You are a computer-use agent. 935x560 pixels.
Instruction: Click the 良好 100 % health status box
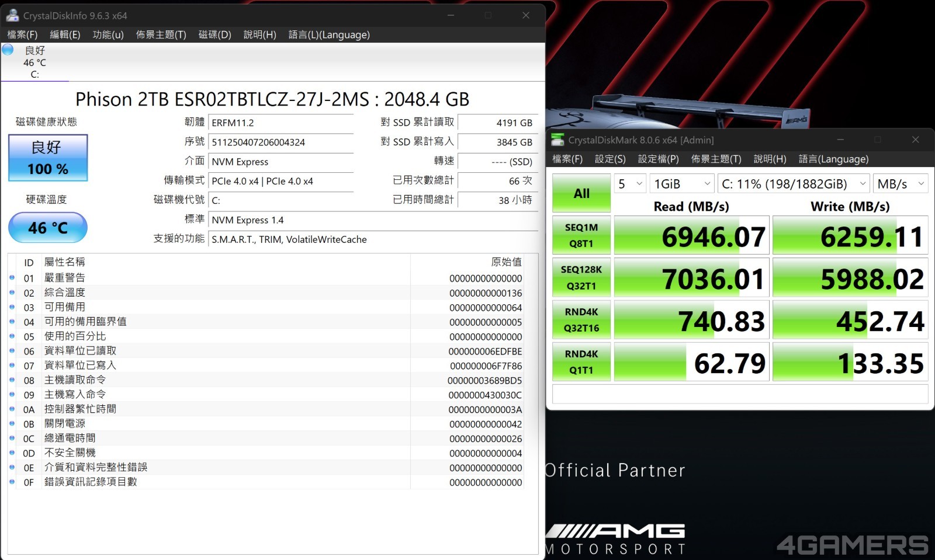pyautogui.click(x=48, y=158)
